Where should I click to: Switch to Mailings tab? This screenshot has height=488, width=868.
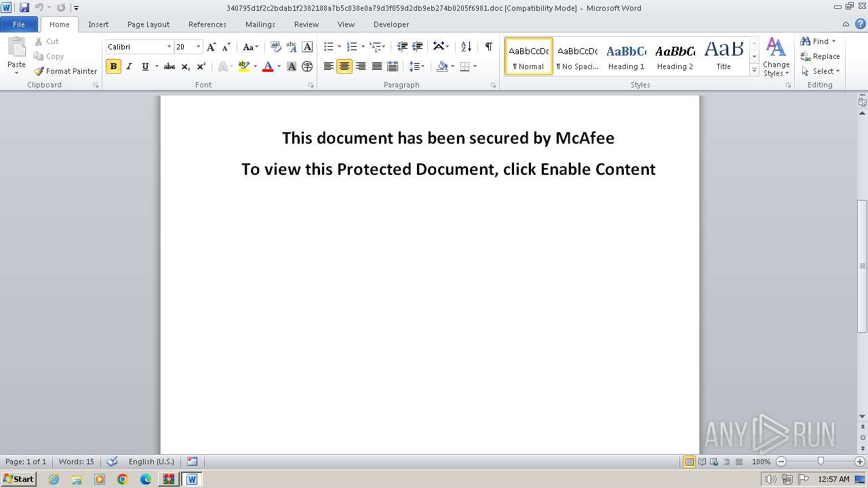260,24
